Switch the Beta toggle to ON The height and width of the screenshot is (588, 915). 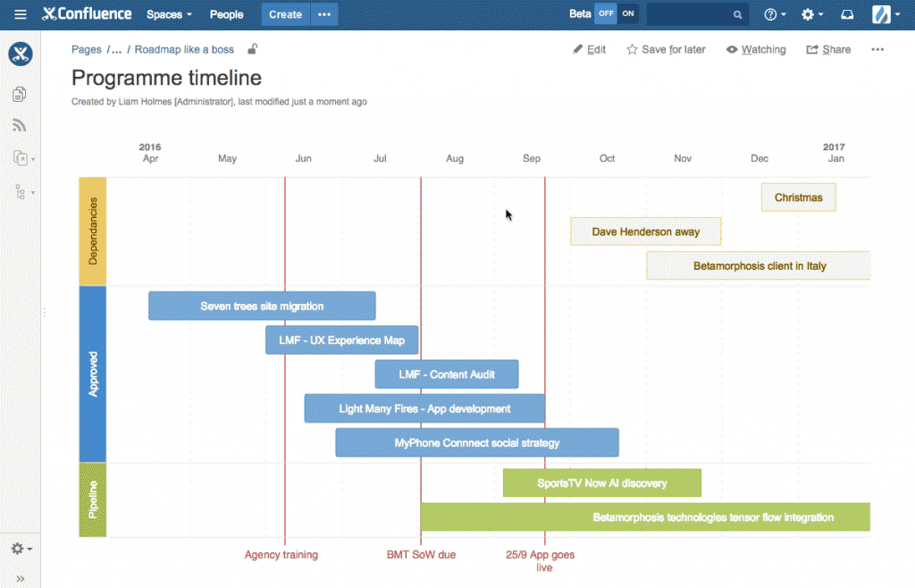(x=626, y=14)
